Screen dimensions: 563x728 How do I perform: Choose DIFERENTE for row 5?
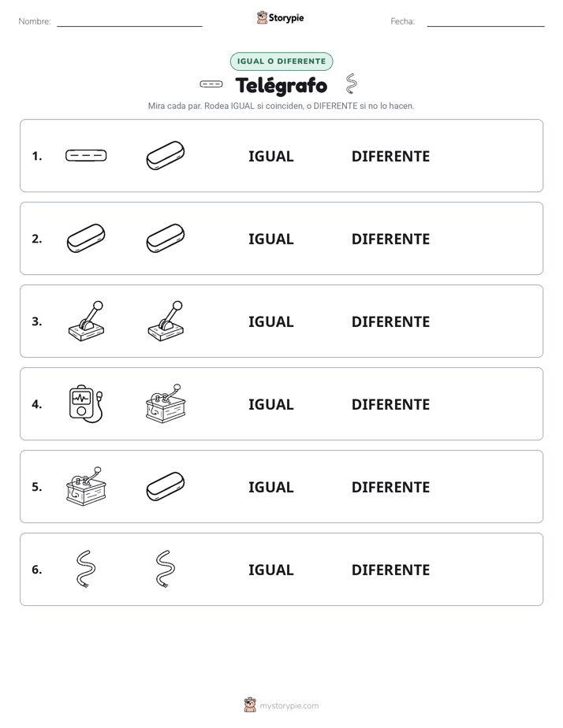pos(390,487)
